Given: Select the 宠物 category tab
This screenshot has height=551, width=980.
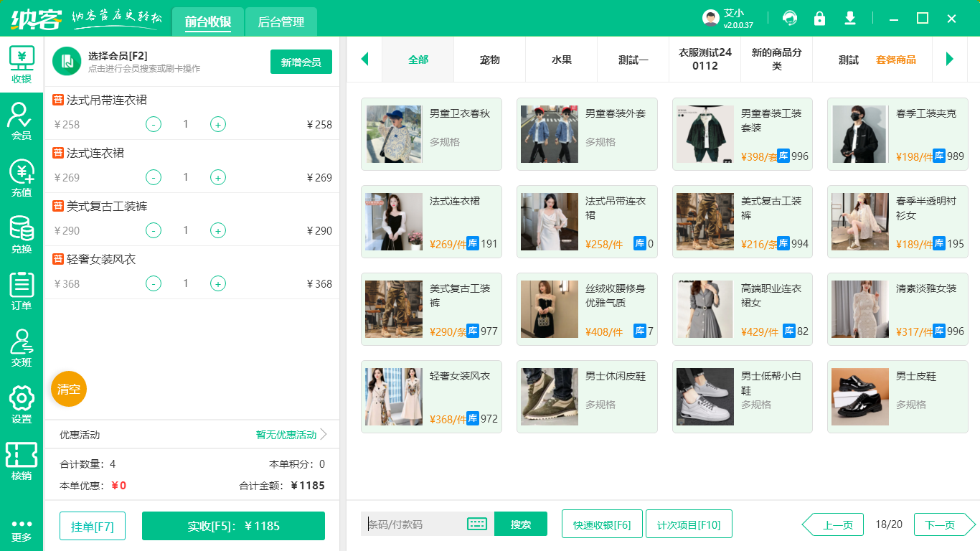Looking at the screenshot, I should [x=489, y=60].
